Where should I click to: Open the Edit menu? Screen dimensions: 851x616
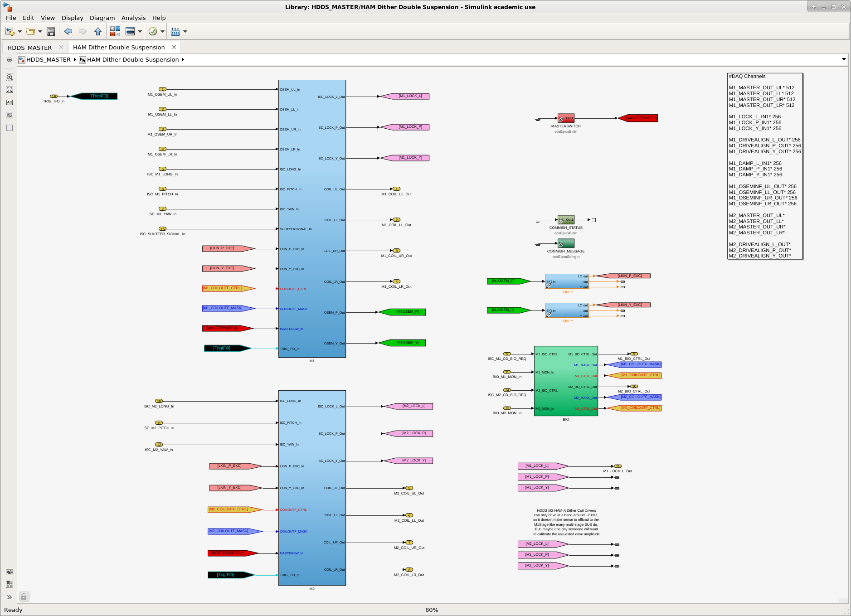28,18
